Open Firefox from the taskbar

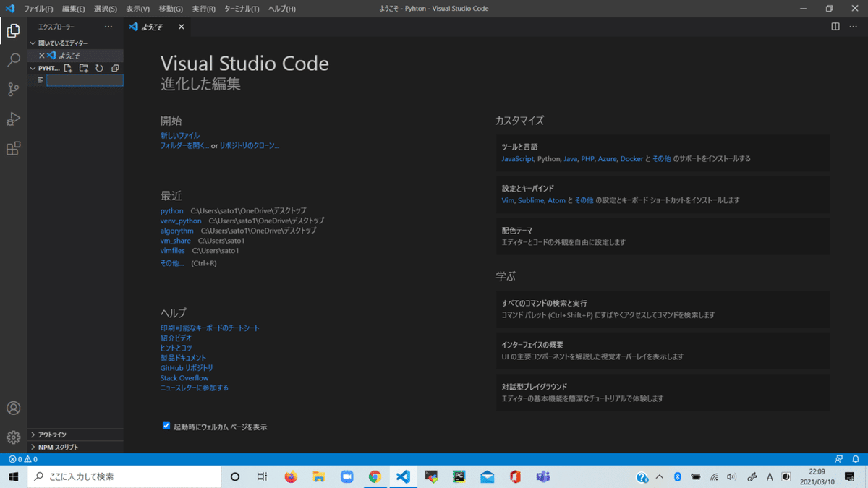pyautogui.click(x=291, y=476)
